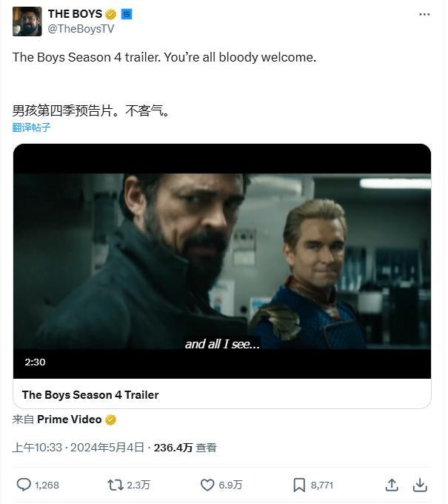The image size is (448, 504).
Task: Open THE BOYS profile avatar
Action: (27, 21)
